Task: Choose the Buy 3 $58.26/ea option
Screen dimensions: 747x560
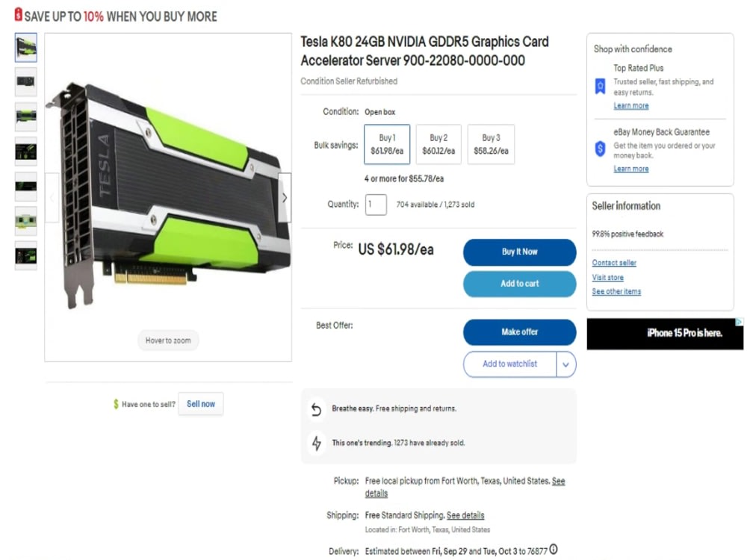Action: point(491,144)
